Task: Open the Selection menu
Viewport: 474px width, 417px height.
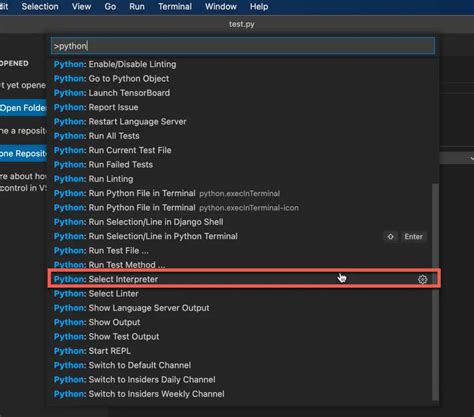Action: [40, 7]
